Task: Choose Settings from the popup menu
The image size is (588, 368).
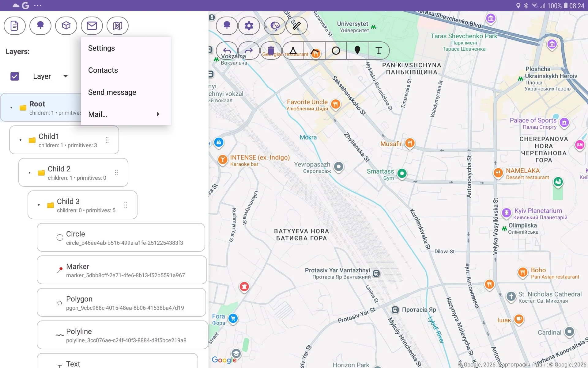Action: [x=126, y=48]
